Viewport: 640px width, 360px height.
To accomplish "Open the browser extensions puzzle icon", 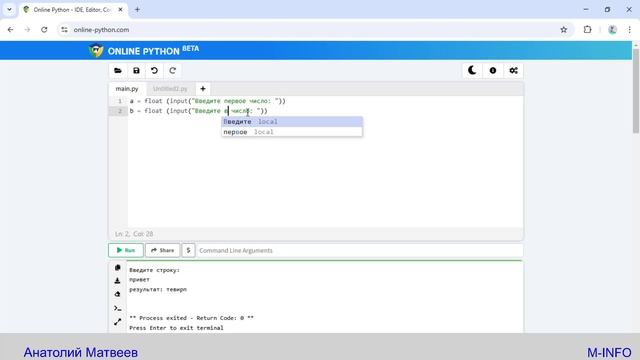I will tap(587, 29).
